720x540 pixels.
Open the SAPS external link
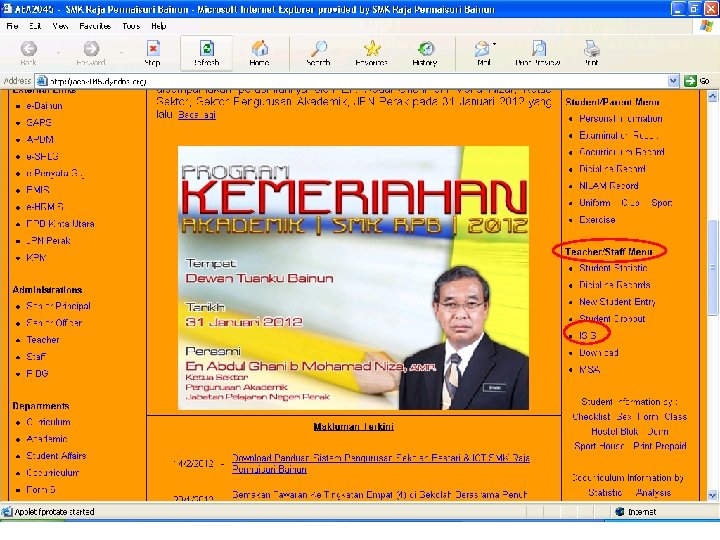point(39,123)
